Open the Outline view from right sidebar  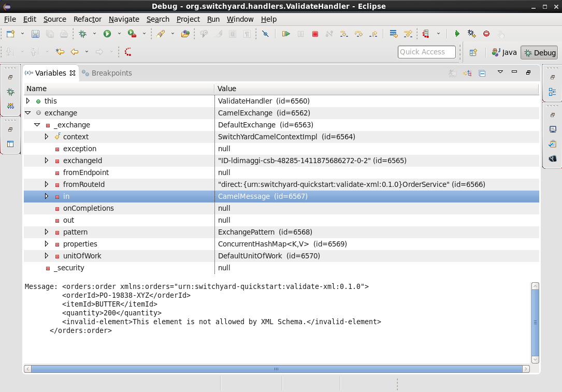tap(552, 92)
